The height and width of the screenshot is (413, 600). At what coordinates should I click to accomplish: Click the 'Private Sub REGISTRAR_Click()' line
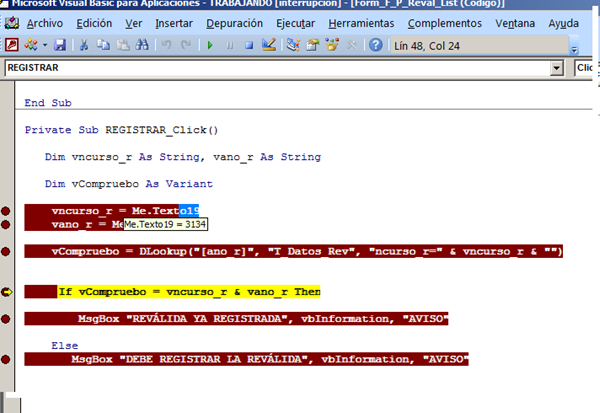point(121,130)
